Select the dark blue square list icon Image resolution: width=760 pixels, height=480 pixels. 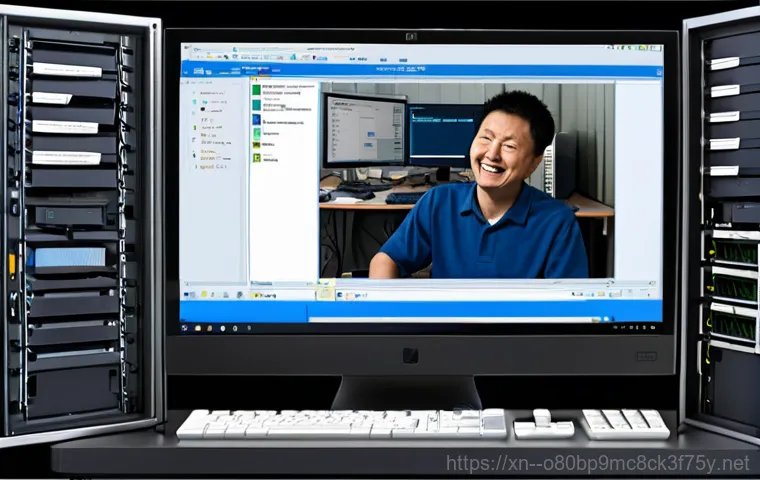pos(256,119)
